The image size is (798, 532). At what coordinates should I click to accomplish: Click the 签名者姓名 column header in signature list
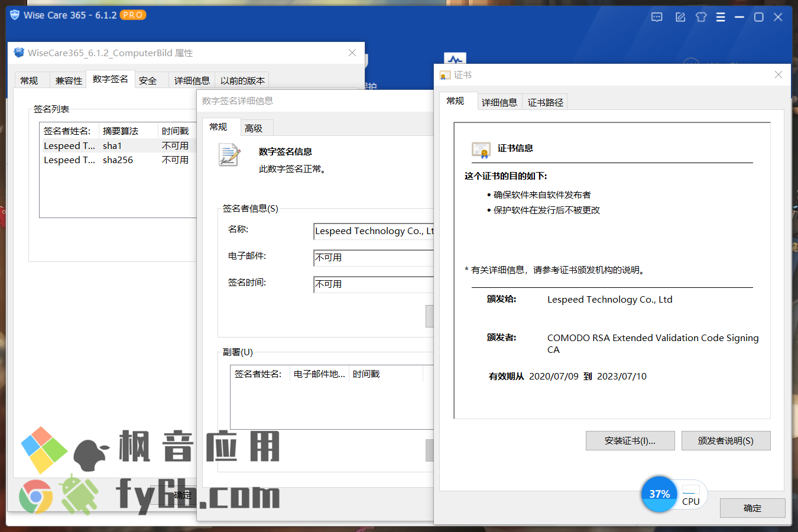click(69, 131)
